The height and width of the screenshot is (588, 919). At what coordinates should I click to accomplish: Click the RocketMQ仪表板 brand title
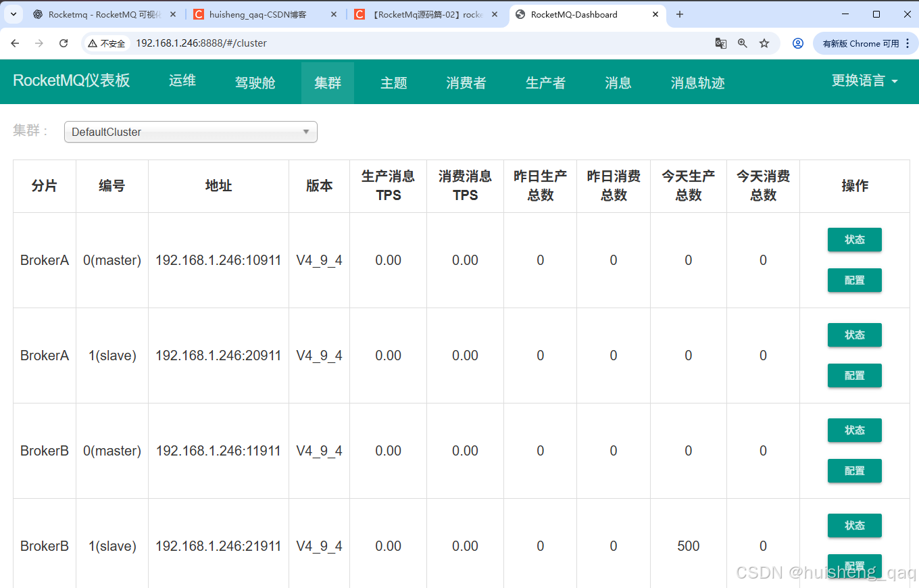coord(72,80)
